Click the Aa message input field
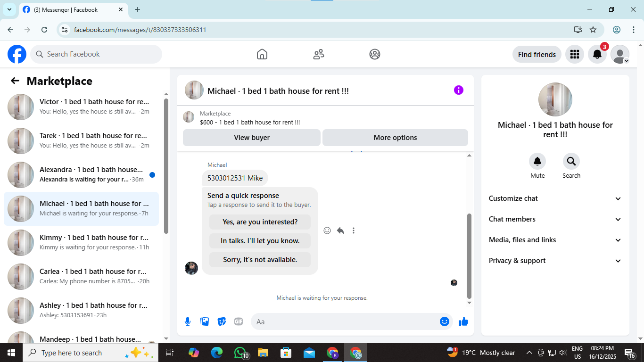This screenshot has height=362, width=644. pyautogui.click(x=344, y=321)
